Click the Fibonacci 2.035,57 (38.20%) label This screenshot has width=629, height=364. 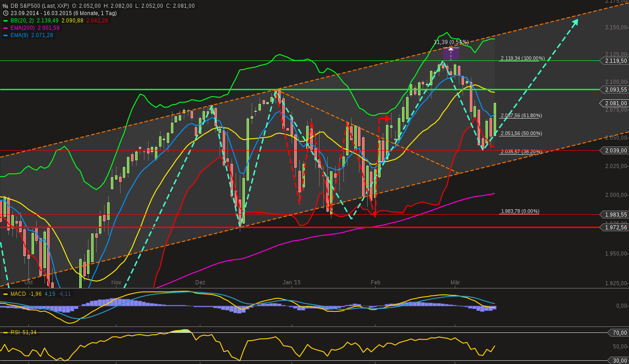[x=521, y=152]
